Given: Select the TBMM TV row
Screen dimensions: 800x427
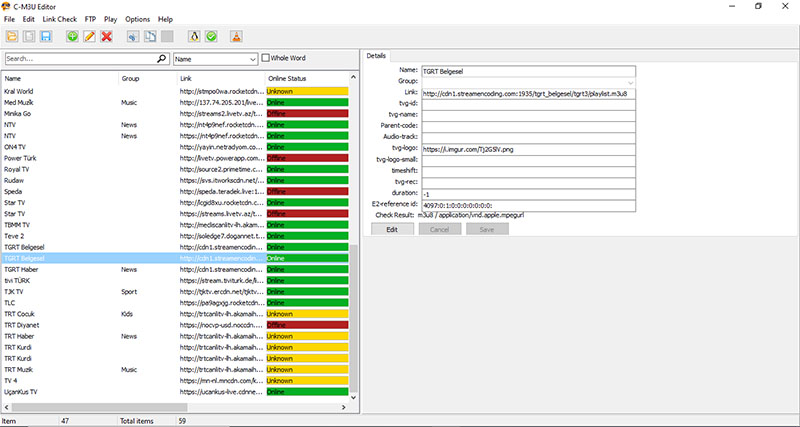Looking at the screenshot, I should pos(176,225).
